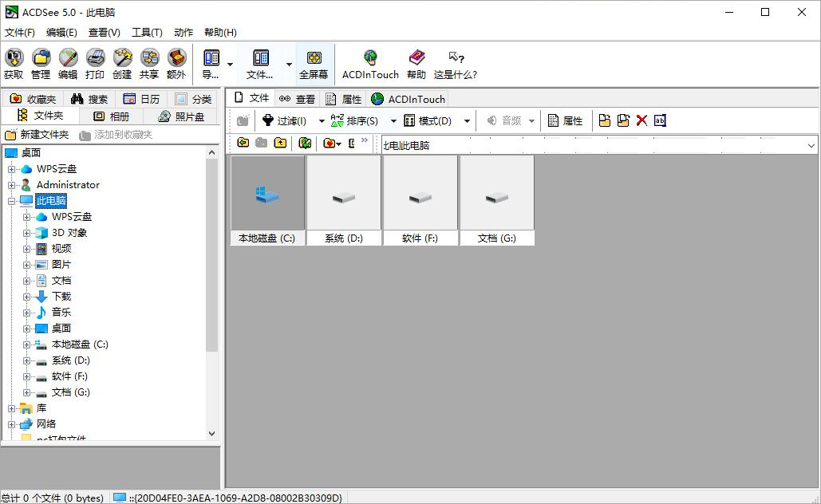Select the 文档 (G:) drive thumbnail
This screenshot has width=821, height=504.
point(497,200)
